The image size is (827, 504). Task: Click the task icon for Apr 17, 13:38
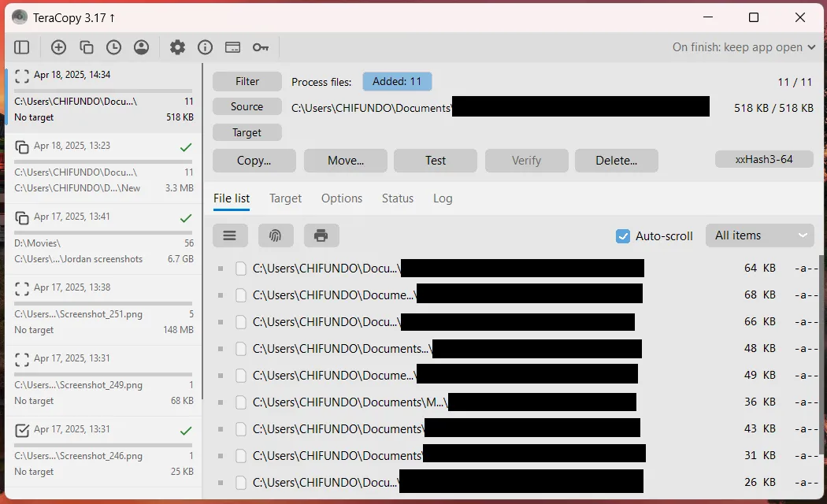click(x=21, y=288)
